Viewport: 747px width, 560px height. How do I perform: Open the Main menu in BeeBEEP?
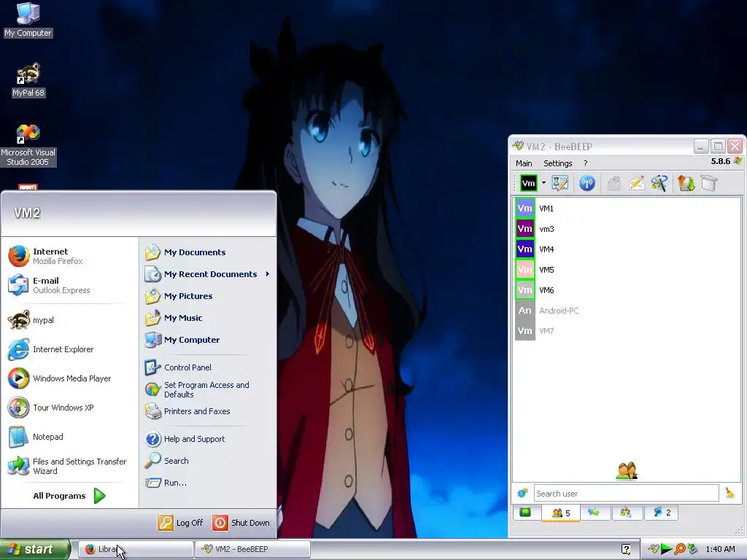524,163
